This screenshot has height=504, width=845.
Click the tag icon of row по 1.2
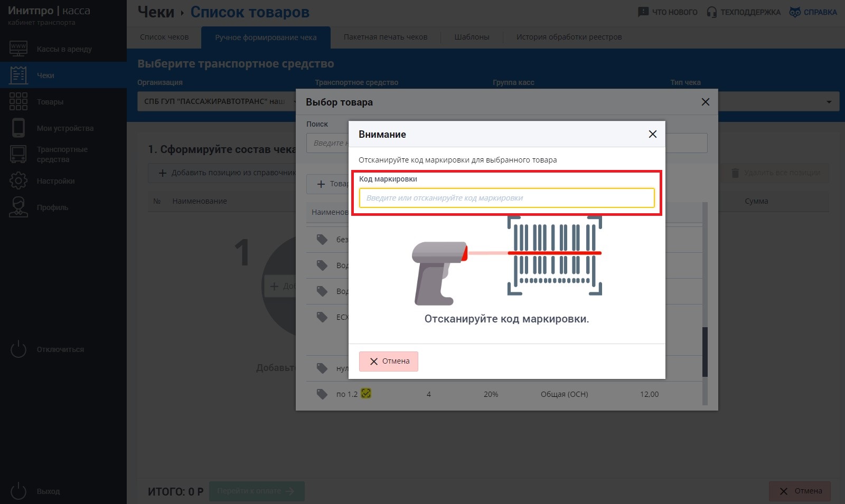point(322,394)
